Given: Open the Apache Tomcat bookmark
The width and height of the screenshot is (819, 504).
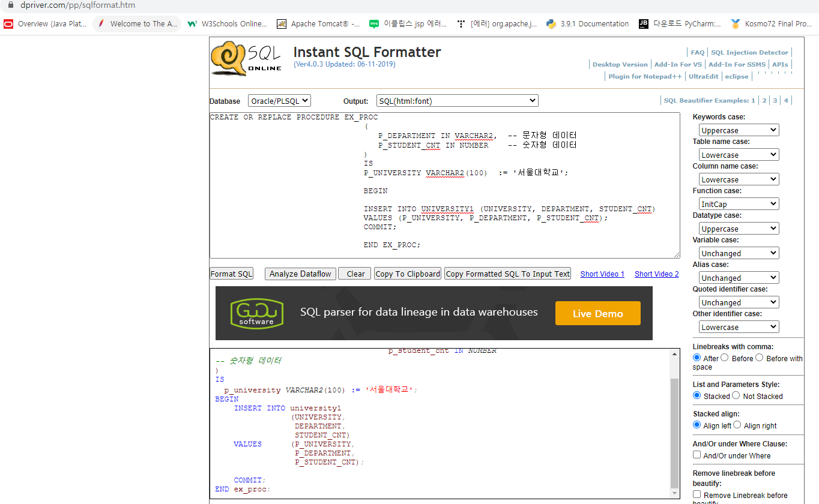Looking at the screenshot, I should (x=318, y=24).
